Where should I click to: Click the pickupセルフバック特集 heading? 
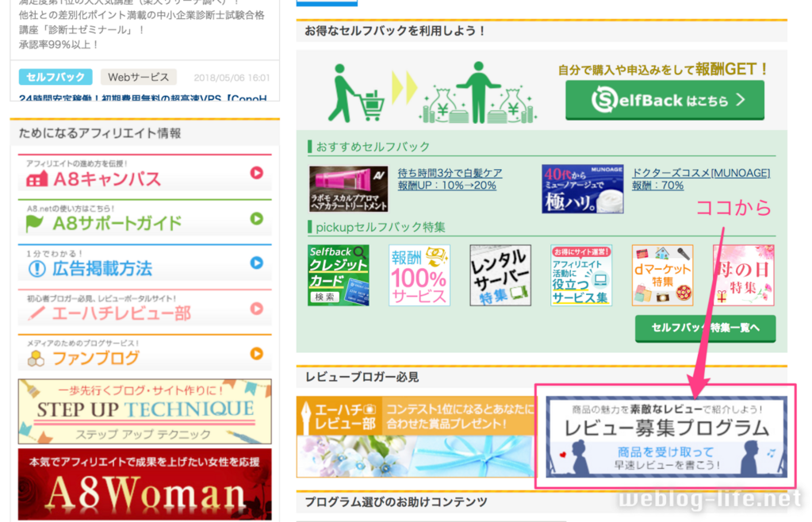point(380,228)
